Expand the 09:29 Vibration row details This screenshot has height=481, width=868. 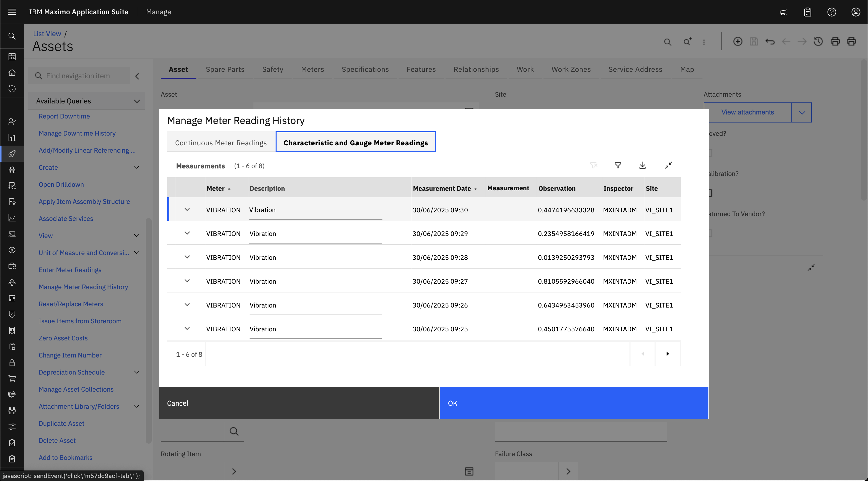coord(187,233)
